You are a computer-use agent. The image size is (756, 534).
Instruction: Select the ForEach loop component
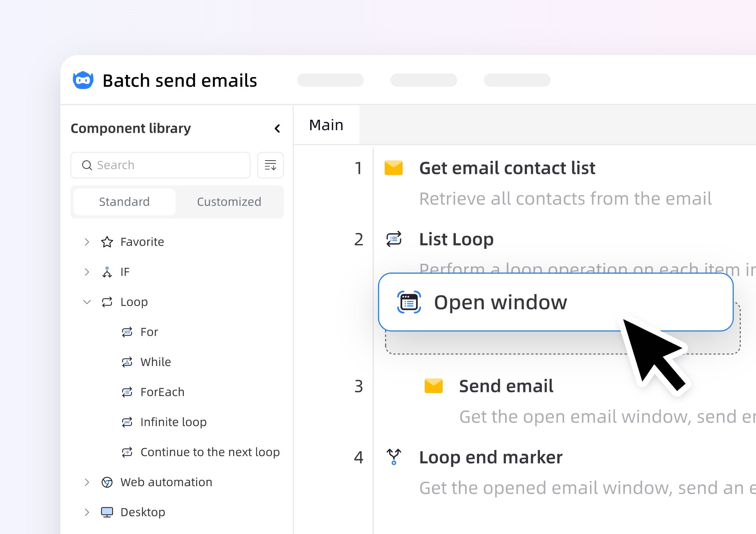coord(162,392)
